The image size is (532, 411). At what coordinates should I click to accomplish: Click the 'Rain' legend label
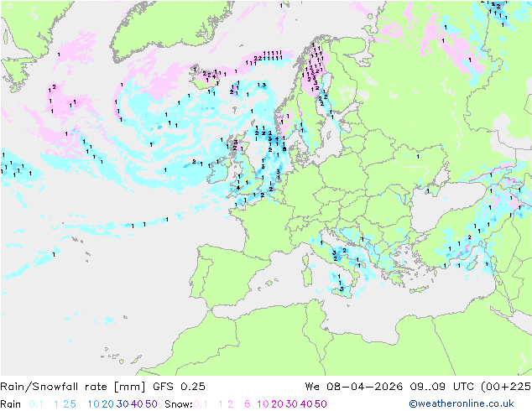pyautogui.click(x=11, y=404)
